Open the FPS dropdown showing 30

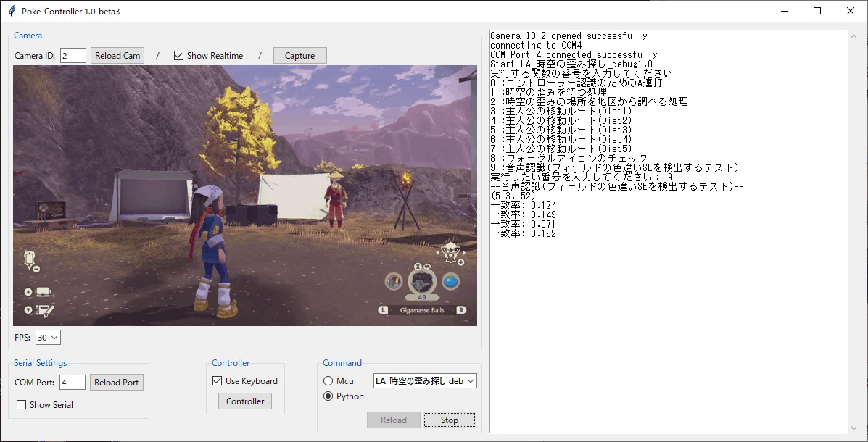click(x=48, y=338)
